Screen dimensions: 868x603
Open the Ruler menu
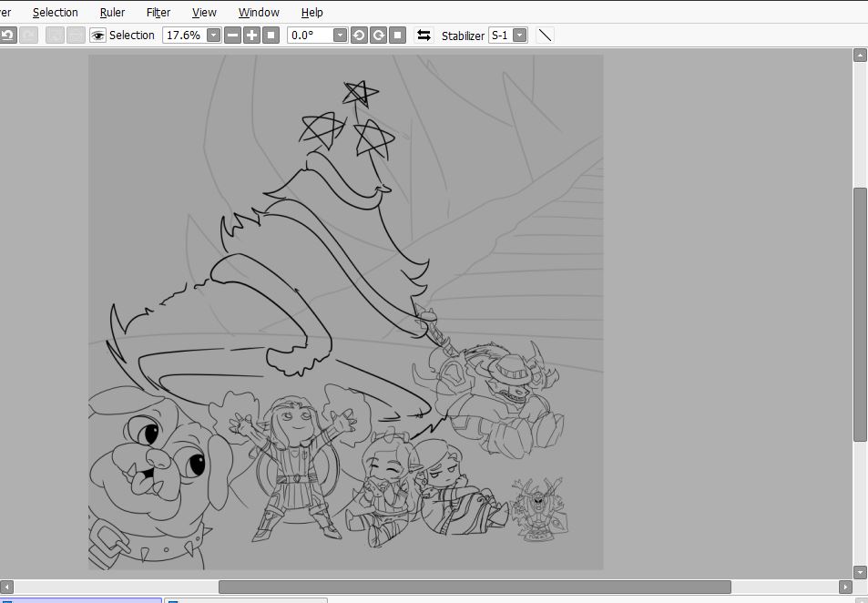point(112,12)
